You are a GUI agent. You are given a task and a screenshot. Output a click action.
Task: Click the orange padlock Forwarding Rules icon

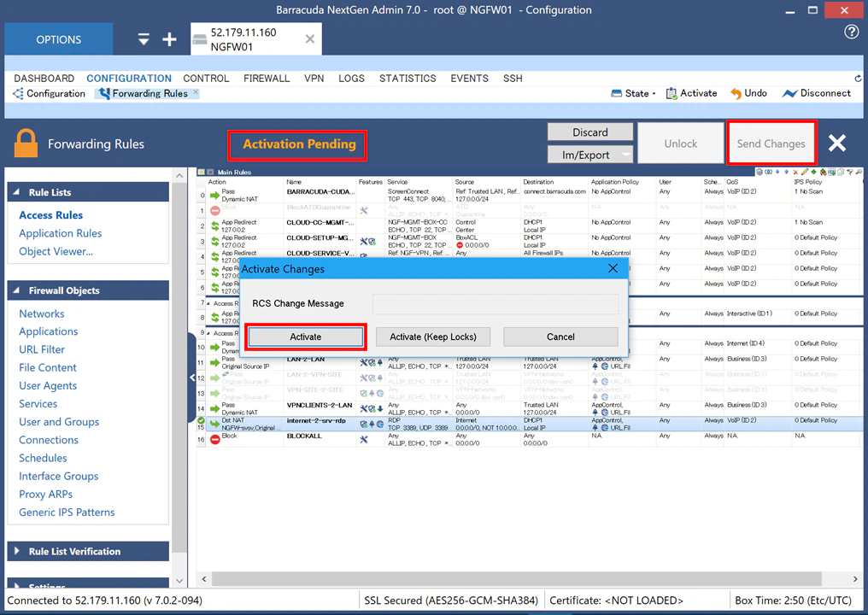tap(26, 143)
